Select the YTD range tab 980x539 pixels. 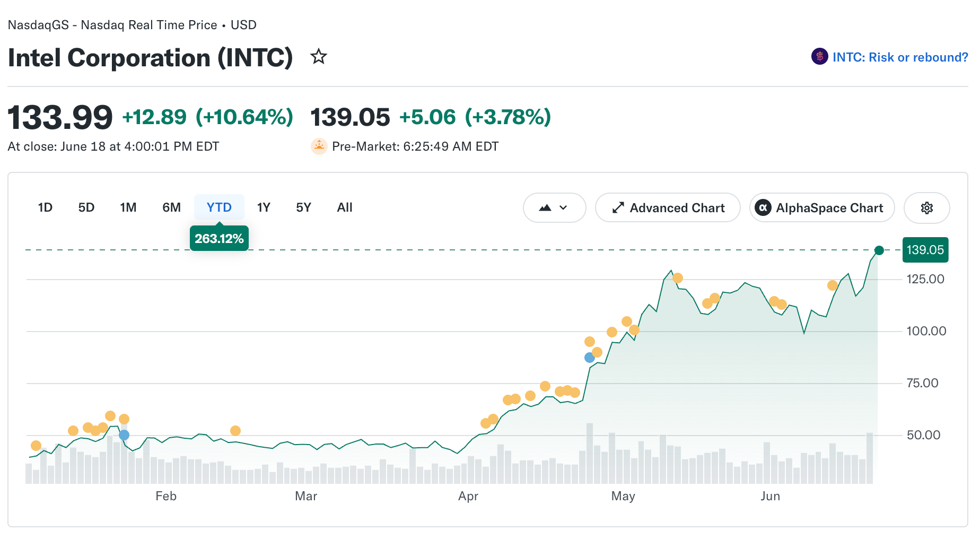[219, 207]
